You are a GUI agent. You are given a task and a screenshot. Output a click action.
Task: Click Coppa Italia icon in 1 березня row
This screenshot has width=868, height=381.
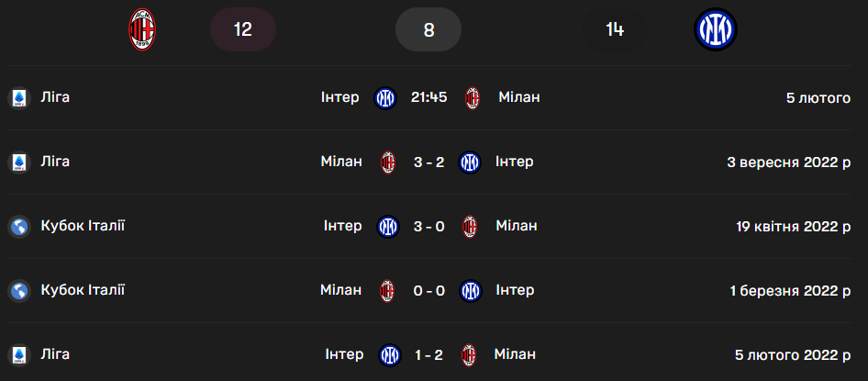pos(18,291)
